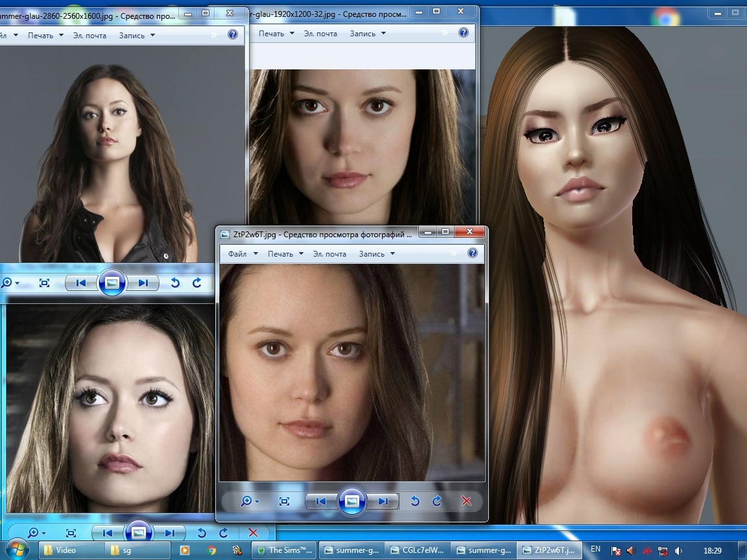
Task: Rotate counterclockwise in summer-glau-2860 viewer
Action: pos(175,283)
